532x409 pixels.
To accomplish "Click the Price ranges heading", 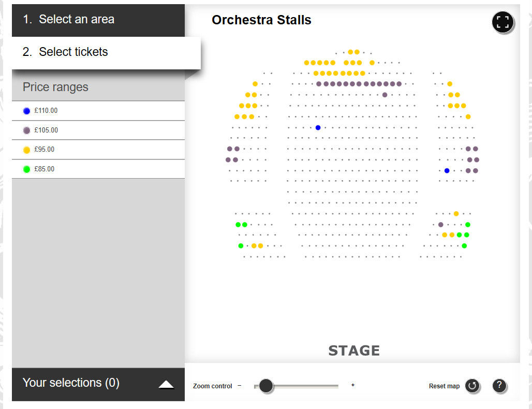I will (55, 87).
